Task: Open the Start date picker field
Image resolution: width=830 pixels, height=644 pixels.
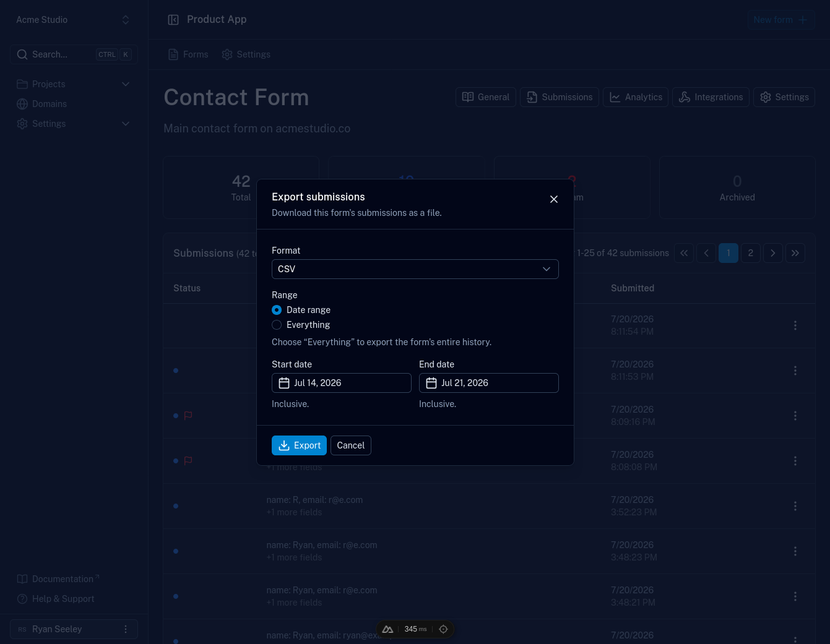Action: [x=342, y=383]
